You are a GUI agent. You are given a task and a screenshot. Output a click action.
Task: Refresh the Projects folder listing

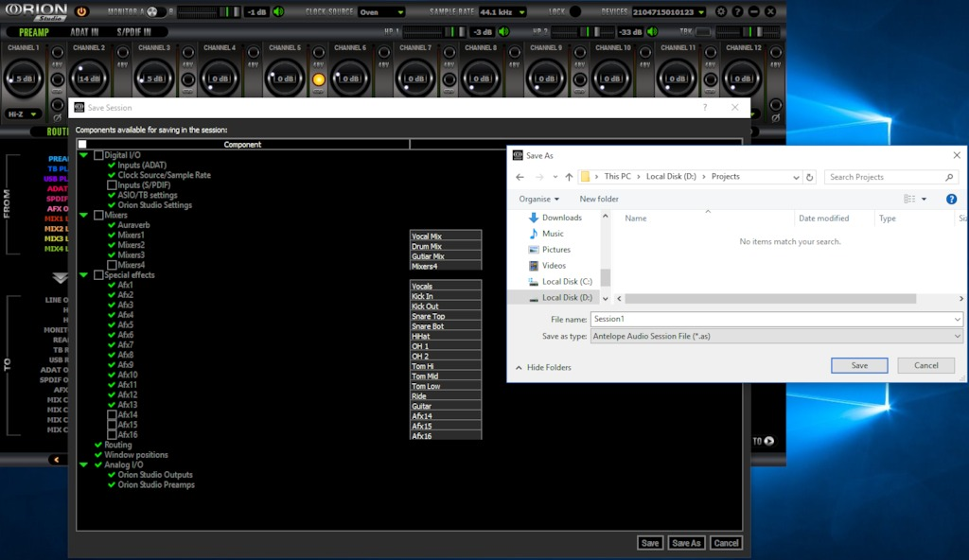coord(810,177)
